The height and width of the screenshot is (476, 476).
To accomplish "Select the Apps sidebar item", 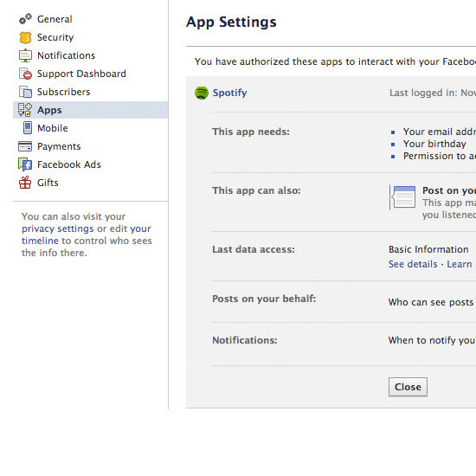I will (x=91, y=110).
